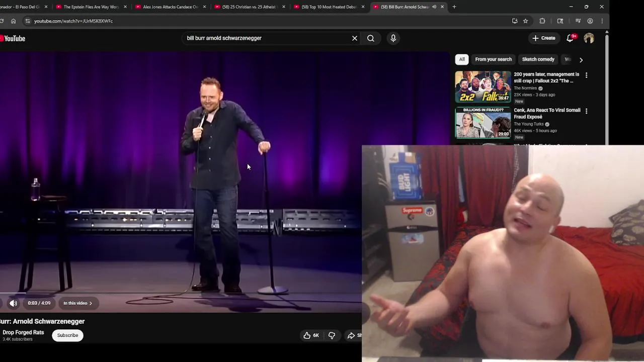Mute the video with speaker icon
The height and width of the screenshot is (362, 644).
pos(14,303)
